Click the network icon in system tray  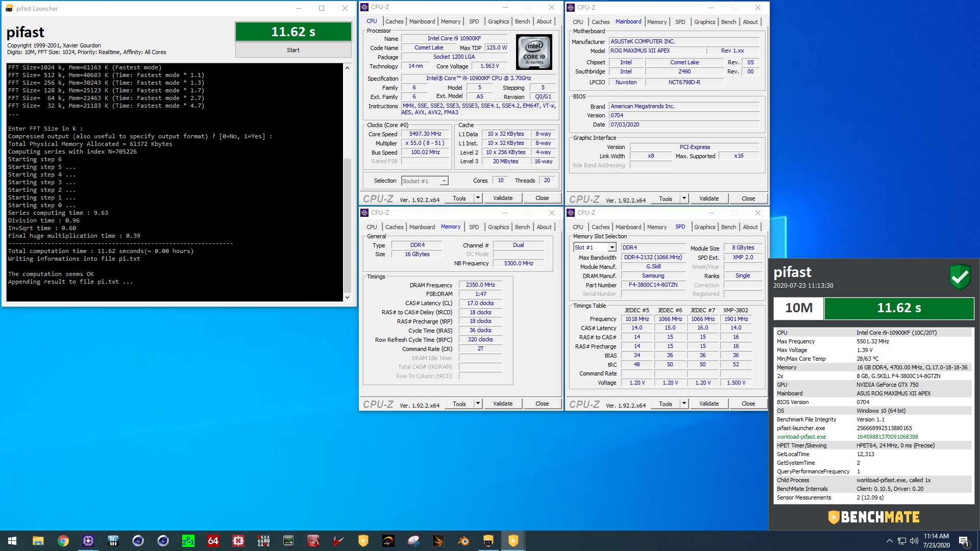coord(902,541)
